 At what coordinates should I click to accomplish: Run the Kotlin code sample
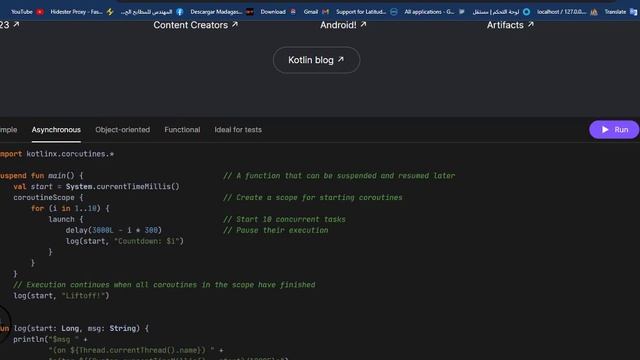(614, 129)
